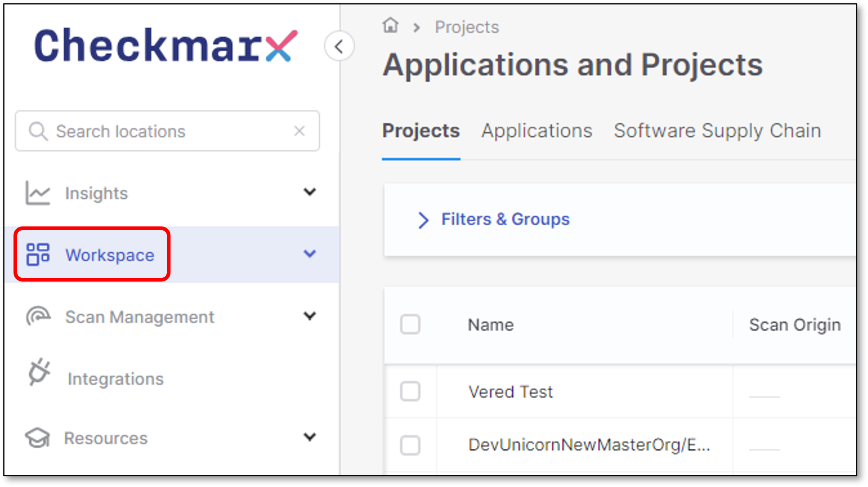Click the search magnifier icon

click(38, 132)
